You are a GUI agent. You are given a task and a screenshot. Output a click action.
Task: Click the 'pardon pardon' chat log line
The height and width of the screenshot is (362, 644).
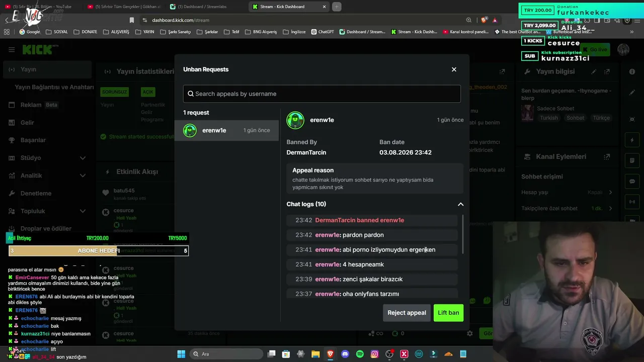(372, 235)
